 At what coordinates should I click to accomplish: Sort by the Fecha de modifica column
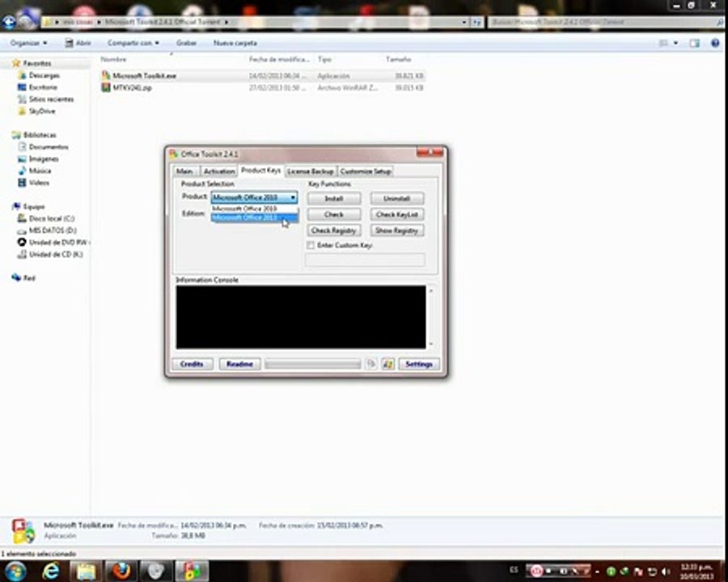279,59
